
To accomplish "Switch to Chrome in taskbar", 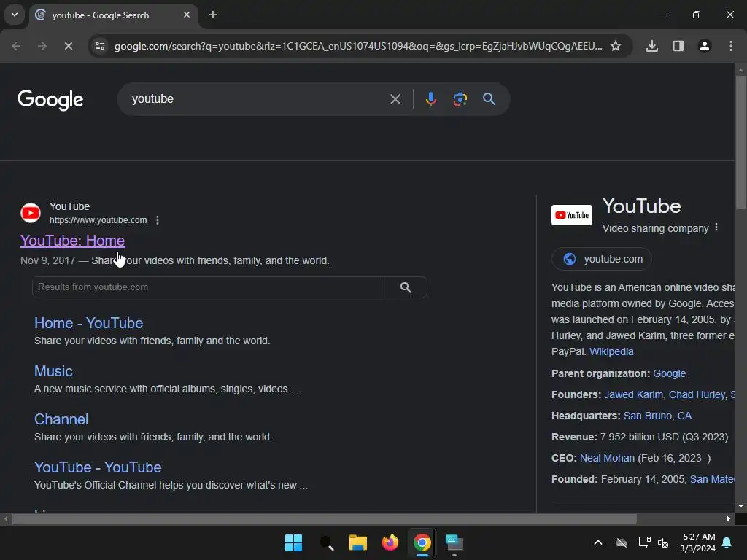I will [422, 542].
